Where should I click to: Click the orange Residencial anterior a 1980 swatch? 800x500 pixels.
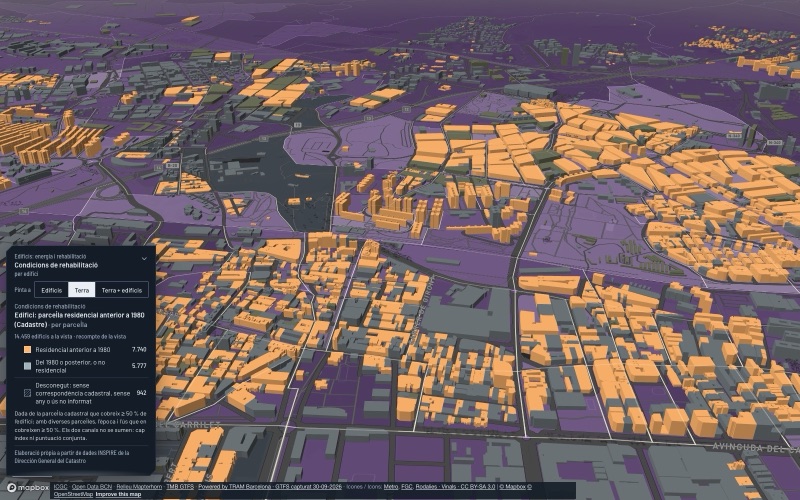tap(28, 349)
